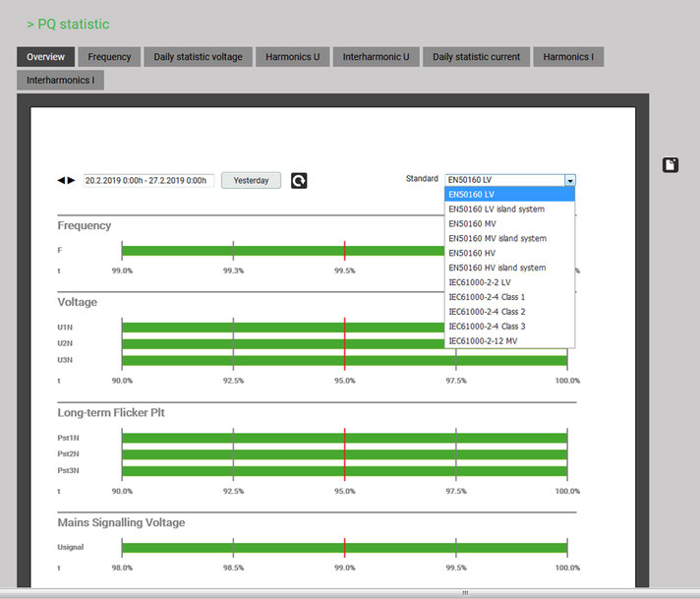Open Daily statistic voltage tab
Viewport: 700px width, 599px height.
pos(199,57)
